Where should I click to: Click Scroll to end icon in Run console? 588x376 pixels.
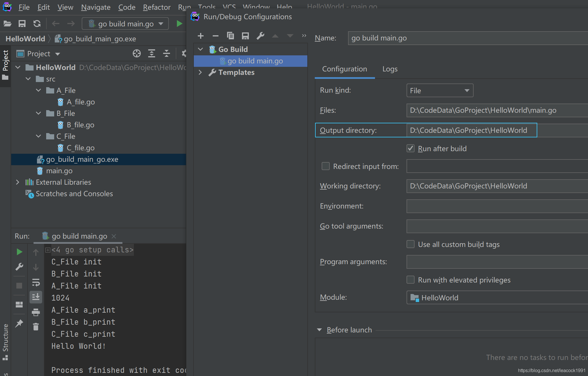click(36, 297)
